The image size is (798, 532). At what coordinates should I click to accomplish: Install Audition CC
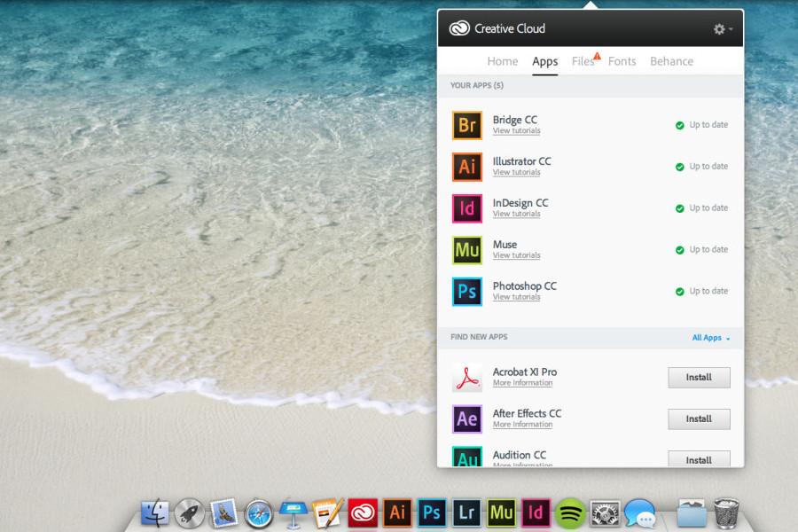(x=699, y=458)
